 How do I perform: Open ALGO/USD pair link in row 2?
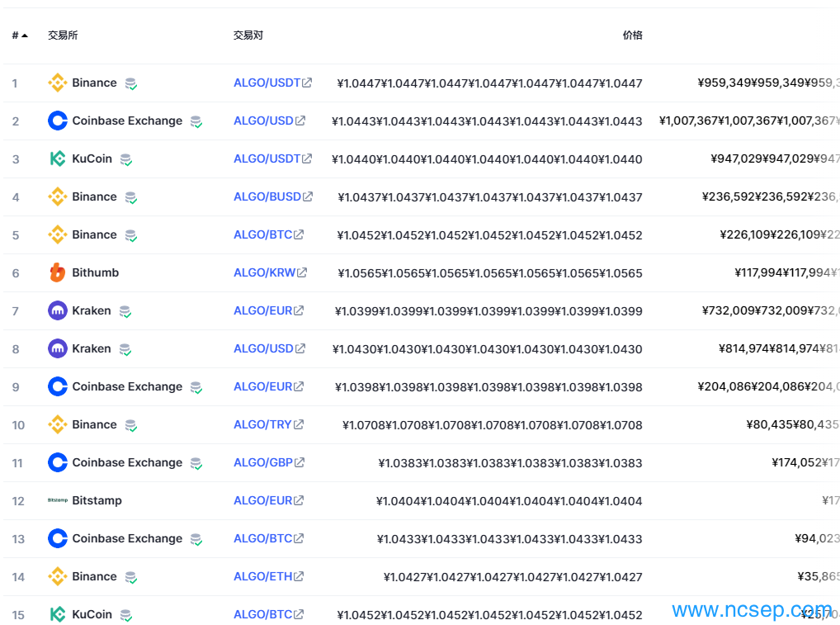coord(270,121)
